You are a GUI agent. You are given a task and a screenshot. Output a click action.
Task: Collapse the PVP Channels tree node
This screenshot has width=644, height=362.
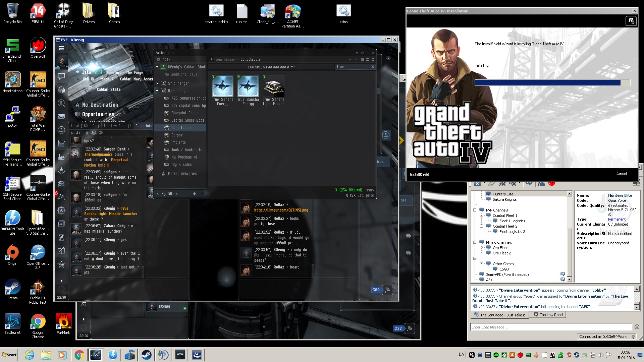475,210
